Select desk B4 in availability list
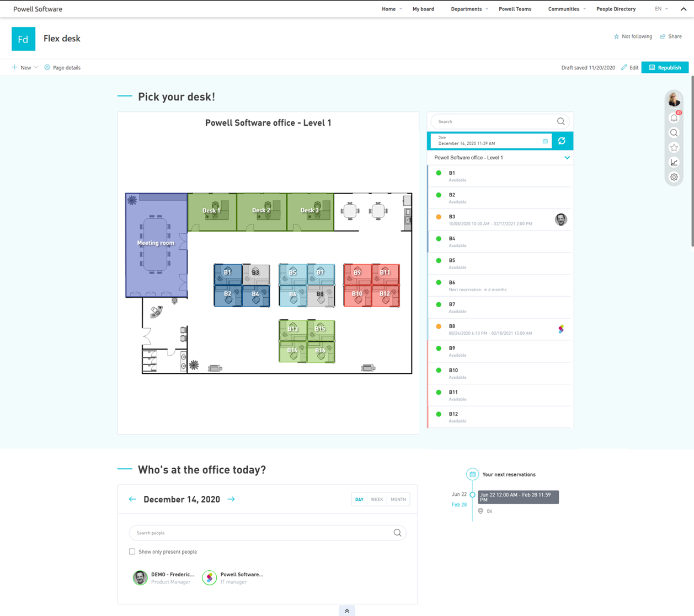 pos(500,242)
